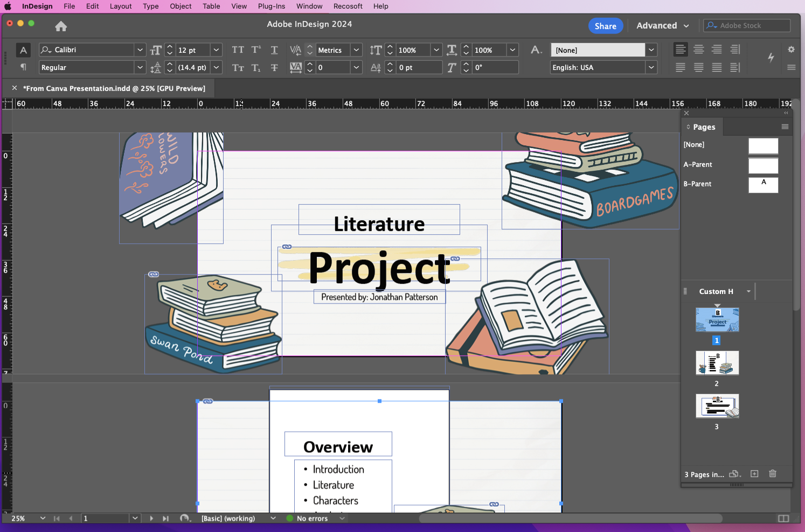
Task: Click the Home icon in the title bar
Action: pos(60,26)
